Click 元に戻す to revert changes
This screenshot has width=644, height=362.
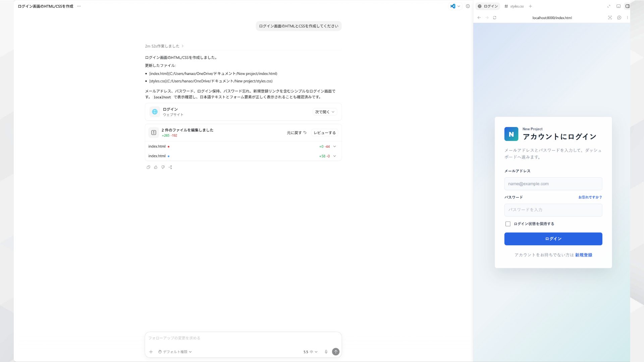click(297, 133)
